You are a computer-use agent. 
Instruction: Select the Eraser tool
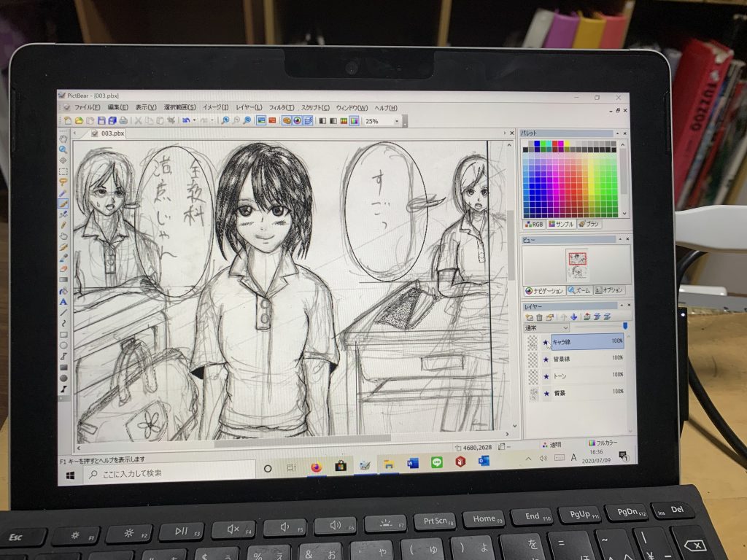click(63, 268)
